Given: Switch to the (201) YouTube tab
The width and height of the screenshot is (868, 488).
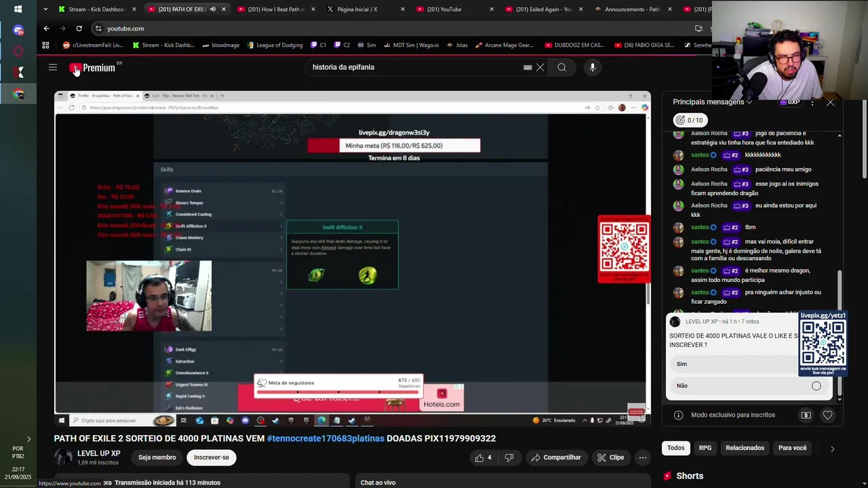Looking at the screenshot, I should point(455,9).
